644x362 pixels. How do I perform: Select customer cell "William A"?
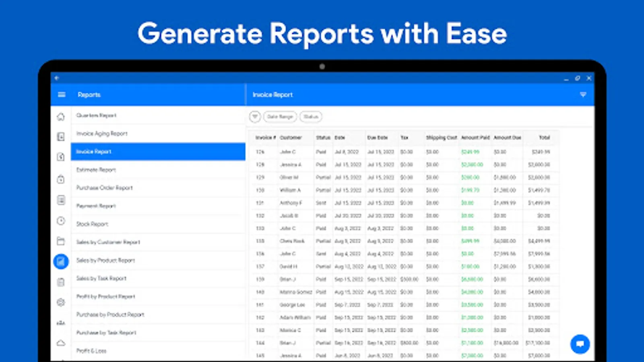290,190
